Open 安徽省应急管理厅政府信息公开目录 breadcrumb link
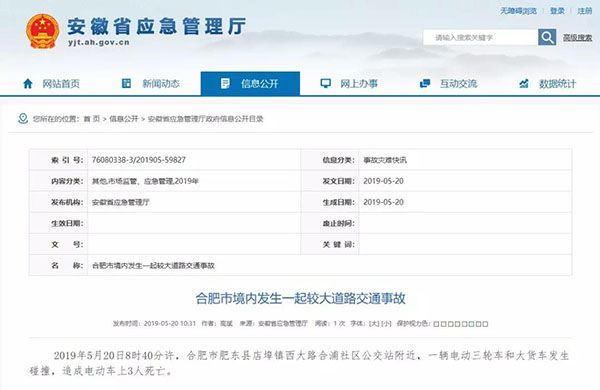600x390 pixels. click(205, 119)
